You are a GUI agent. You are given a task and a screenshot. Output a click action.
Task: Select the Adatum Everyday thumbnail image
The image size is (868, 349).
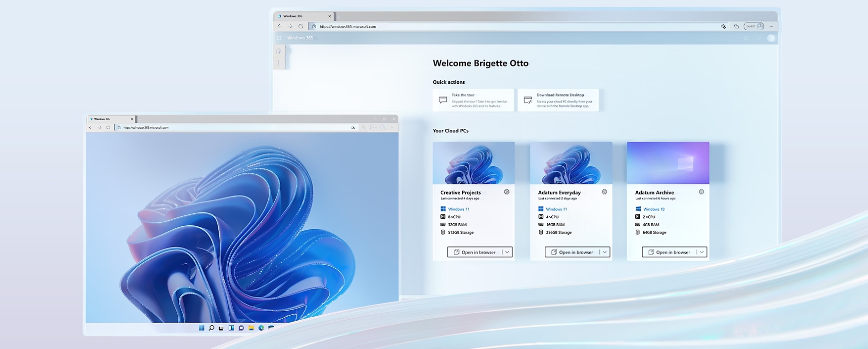[x=571, y=163]
